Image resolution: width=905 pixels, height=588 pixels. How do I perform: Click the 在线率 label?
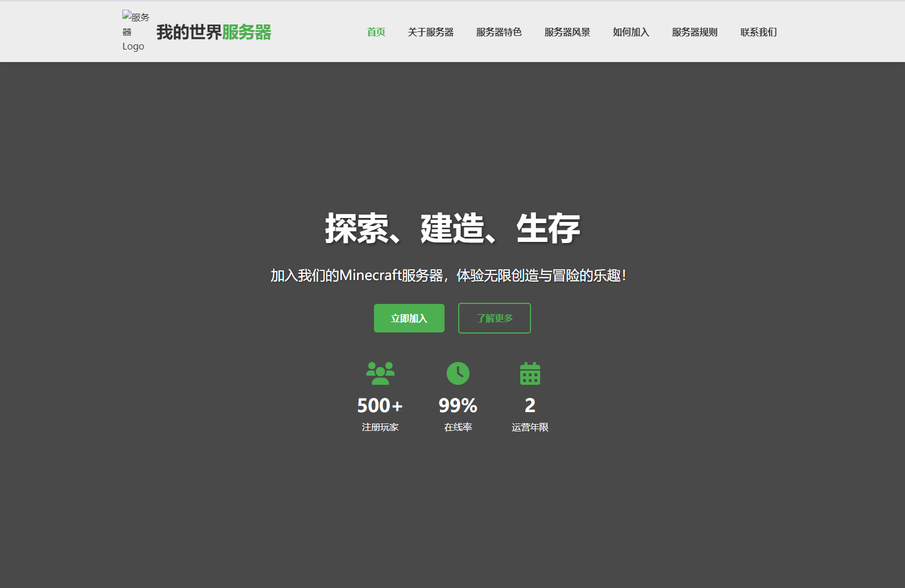tap(458, 427)
